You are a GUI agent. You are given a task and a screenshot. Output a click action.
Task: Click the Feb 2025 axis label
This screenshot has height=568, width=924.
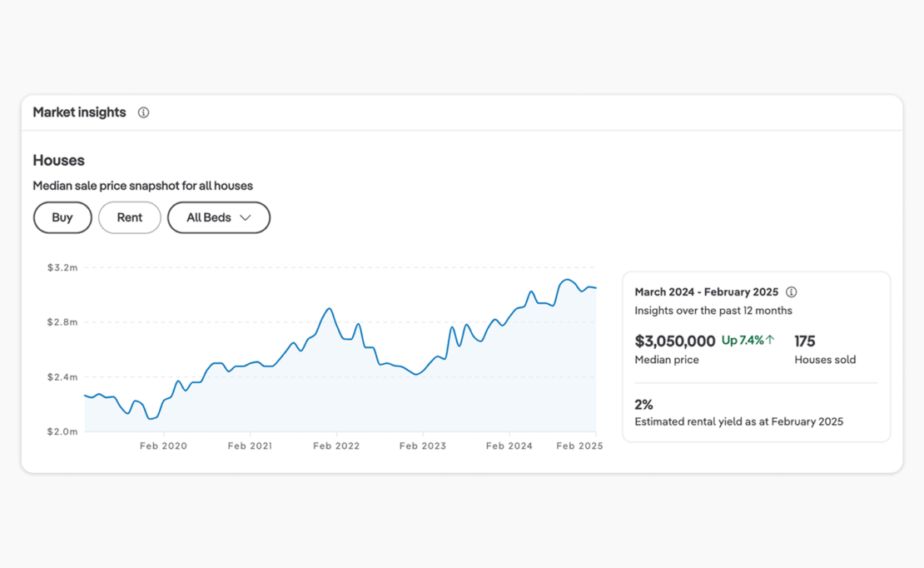[580, 446]
